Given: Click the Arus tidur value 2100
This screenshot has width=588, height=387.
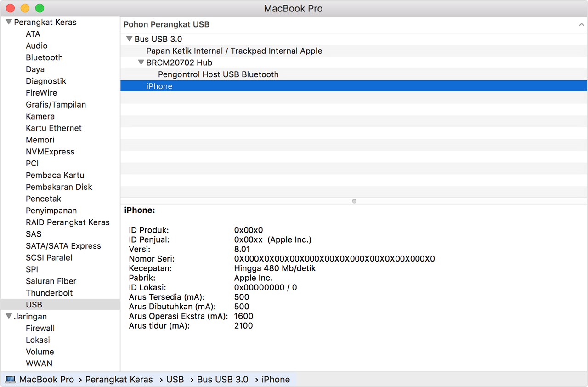Looking at the screenshot, I should [x=243, y=326].
